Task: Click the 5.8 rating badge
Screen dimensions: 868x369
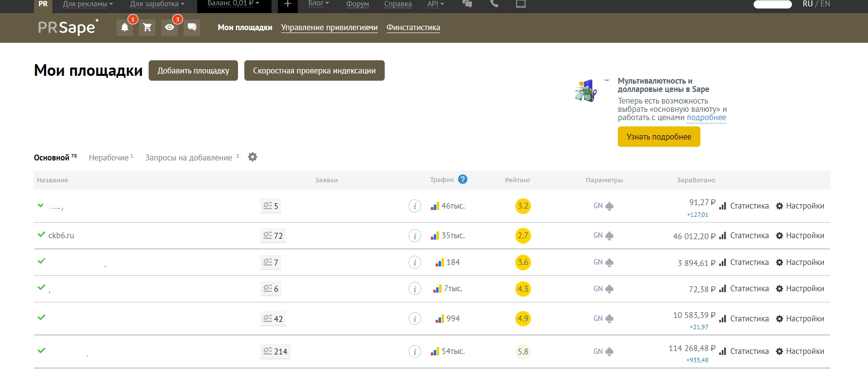Action: tap(523, 351)
